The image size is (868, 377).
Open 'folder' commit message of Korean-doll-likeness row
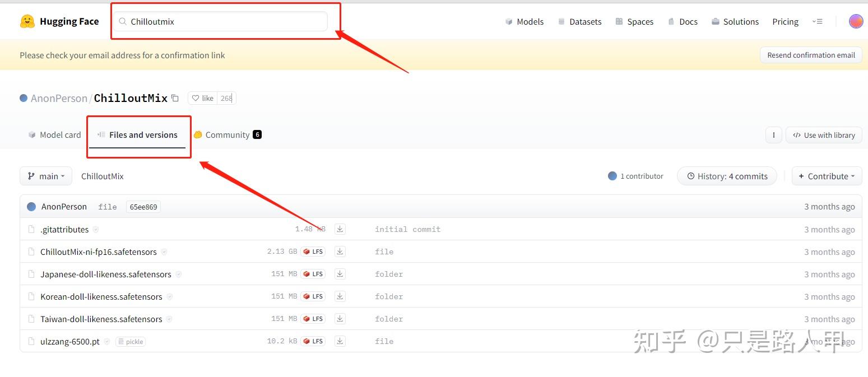(x=389, y=296)
